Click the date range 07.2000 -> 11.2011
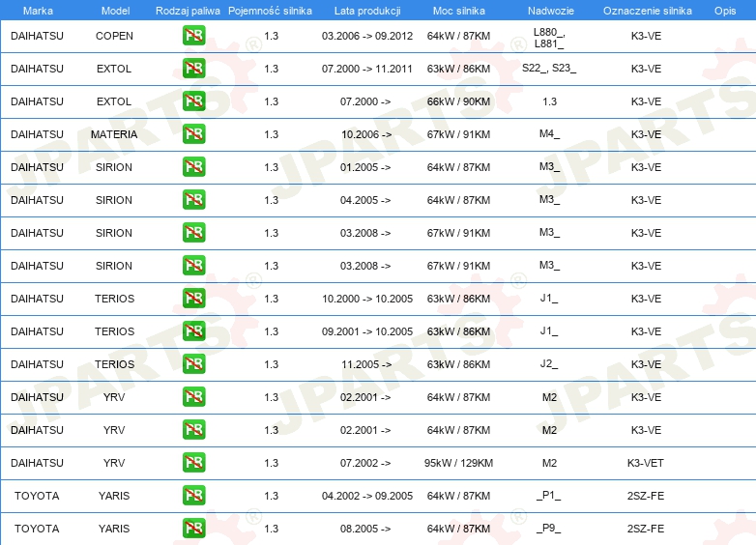The height and width of the screenshot is (545, 756). pyautogui.click(x=367, y=69)
